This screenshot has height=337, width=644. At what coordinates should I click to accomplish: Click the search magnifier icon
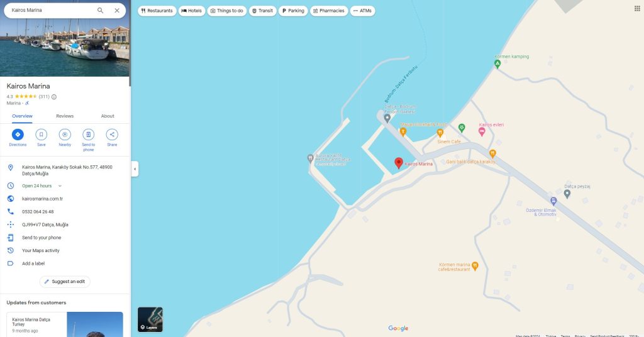coord(100,10)
